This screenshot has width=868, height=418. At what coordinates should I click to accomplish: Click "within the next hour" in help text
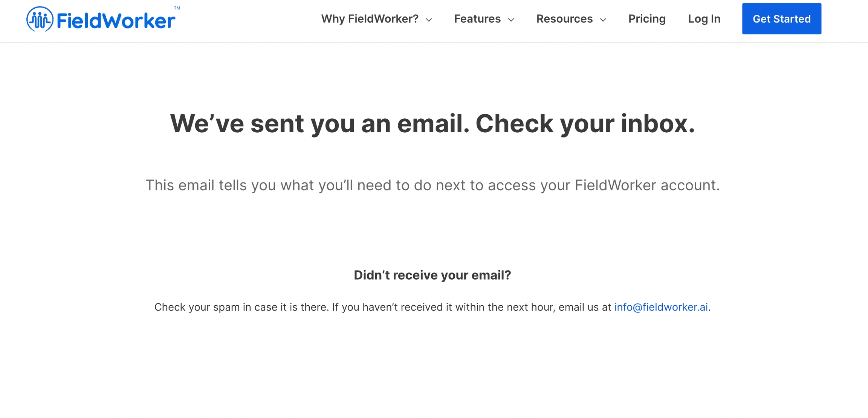tap(505, 307)
